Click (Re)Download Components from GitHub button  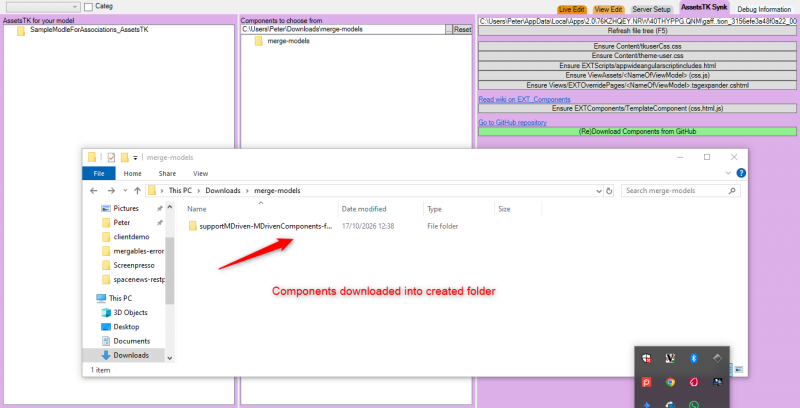point(637,131)
